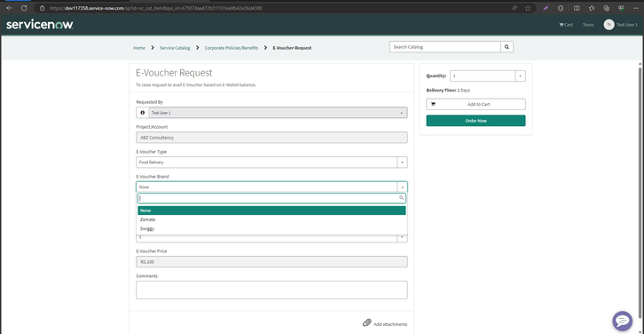
Task: Open the browser Settings and more menu
Action: point(636,8)
